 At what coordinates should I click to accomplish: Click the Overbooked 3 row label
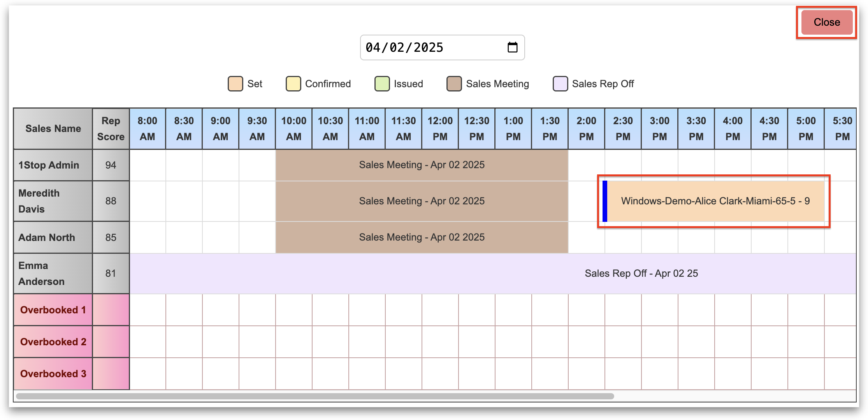click(x=53, y=374)
